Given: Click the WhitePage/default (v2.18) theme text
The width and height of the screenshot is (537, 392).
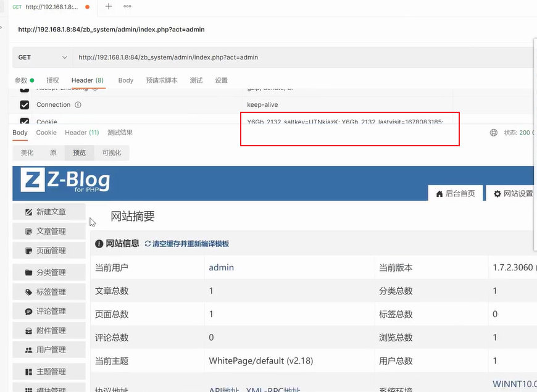Looking at the screenshot, I should coord(261,361).
